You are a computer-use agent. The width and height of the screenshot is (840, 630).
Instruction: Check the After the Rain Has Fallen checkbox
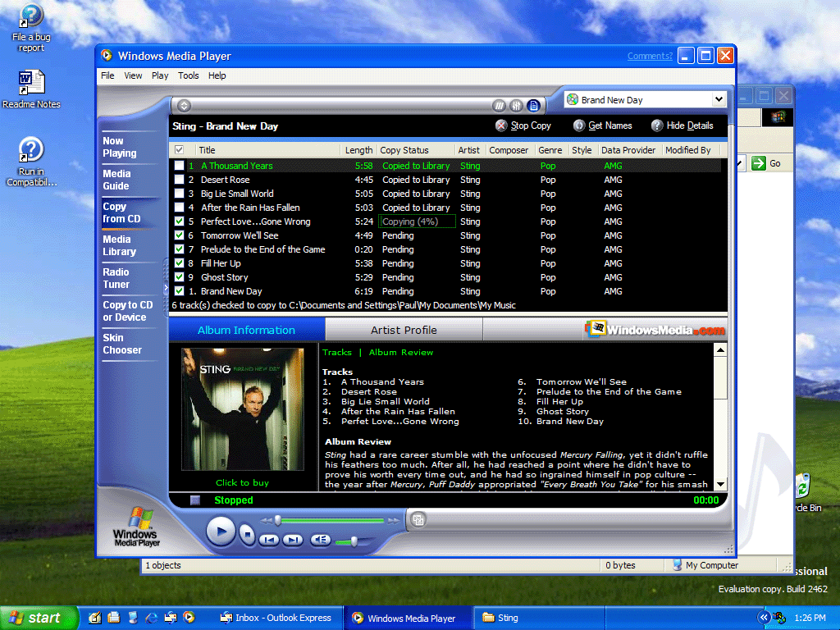click(x=179, y=208)
